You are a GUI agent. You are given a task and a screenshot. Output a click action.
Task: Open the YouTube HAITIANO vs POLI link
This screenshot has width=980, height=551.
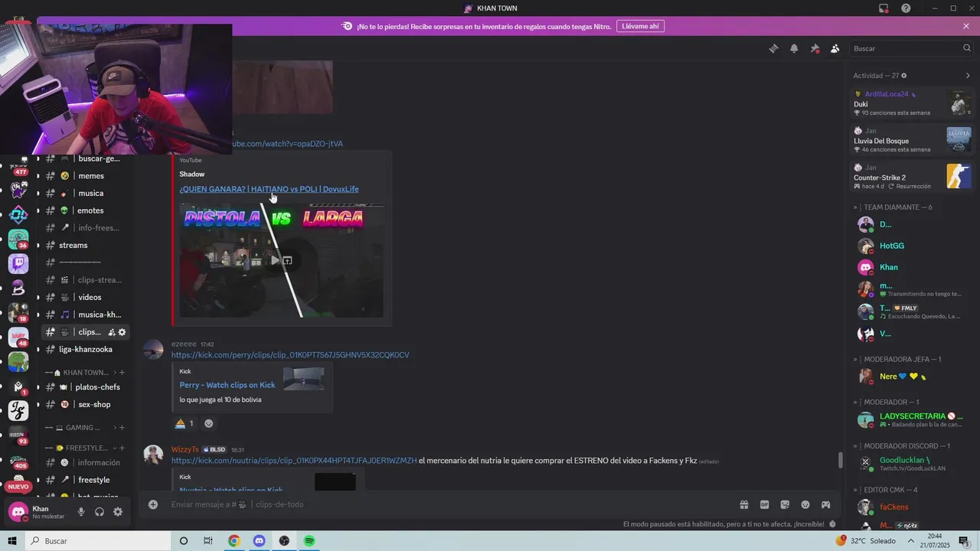[x=269, y=189]
